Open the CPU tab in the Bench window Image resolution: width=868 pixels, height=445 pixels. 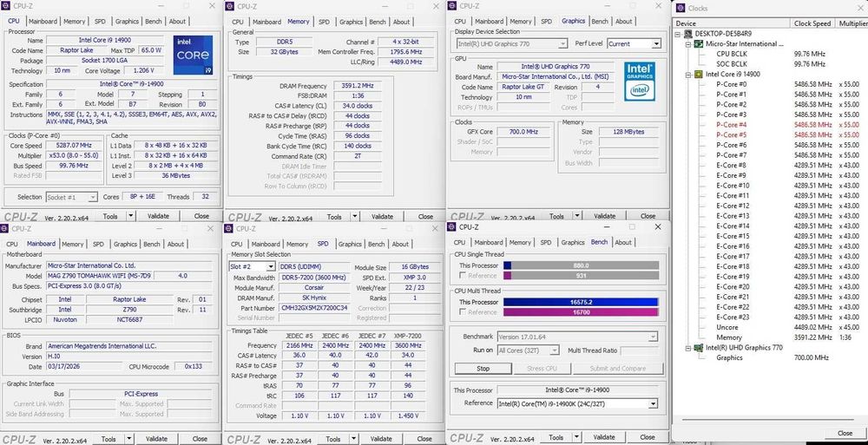pos(459,242)
